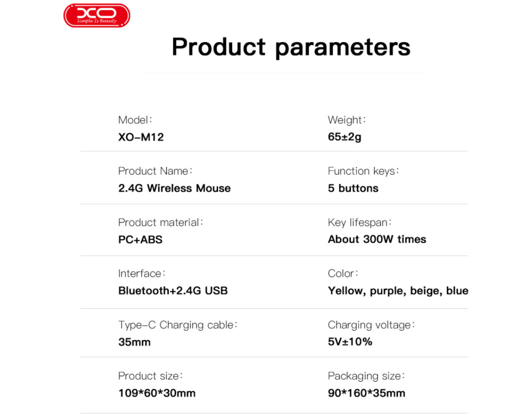Select the About 300W times text

pyautogui.click(x=377, y=240)
